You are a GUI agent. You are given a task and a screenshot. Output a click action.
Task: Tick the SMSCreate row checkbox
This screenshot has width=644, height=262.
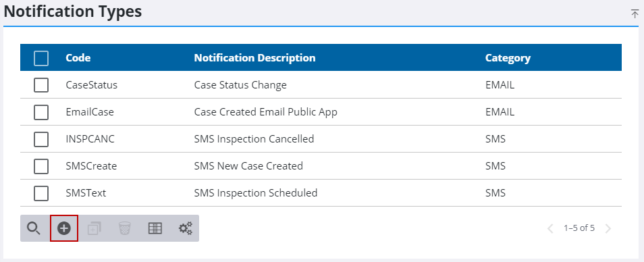pyautogui.click(x=41, y=166)
